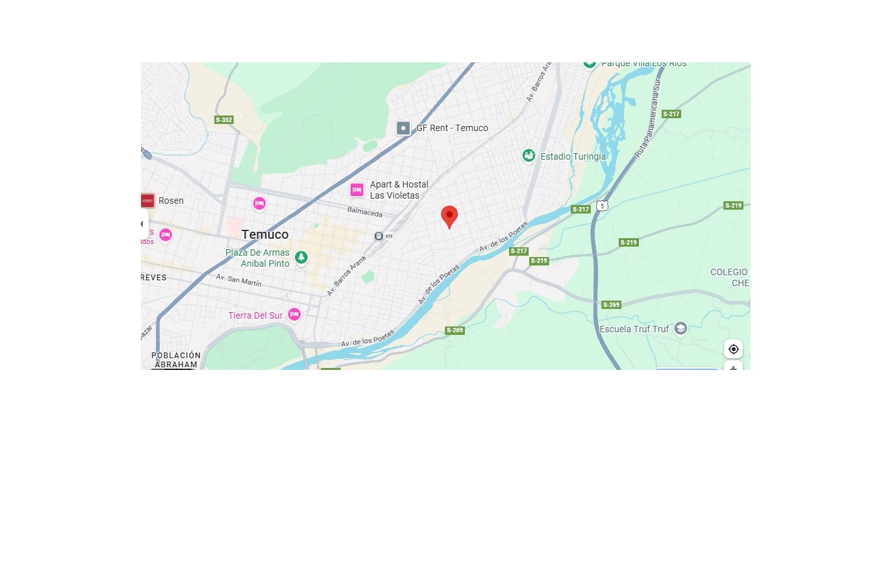Click the red location pin marker
This screenshot has height=588, width=872.
click(x=449, y=217)
